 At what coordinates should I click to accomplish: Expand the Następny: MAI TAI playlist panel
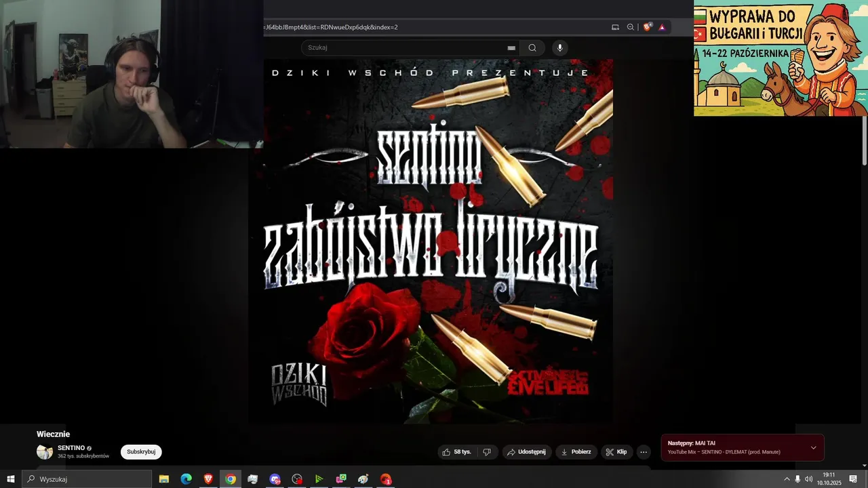tap(813, 447)
